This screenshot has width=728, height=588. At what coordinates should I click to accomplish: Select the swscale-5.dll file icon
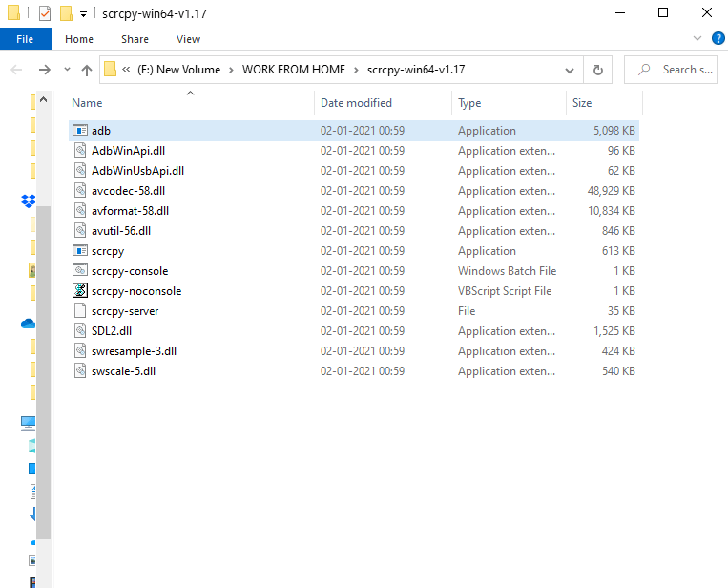[x=80, y=370]
